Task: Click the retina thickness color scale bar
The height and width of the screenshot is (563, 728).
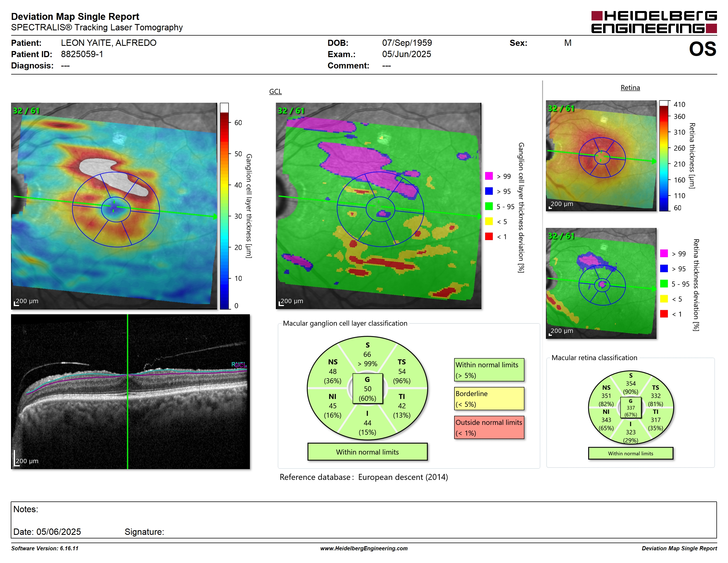Action: point(664,155)
